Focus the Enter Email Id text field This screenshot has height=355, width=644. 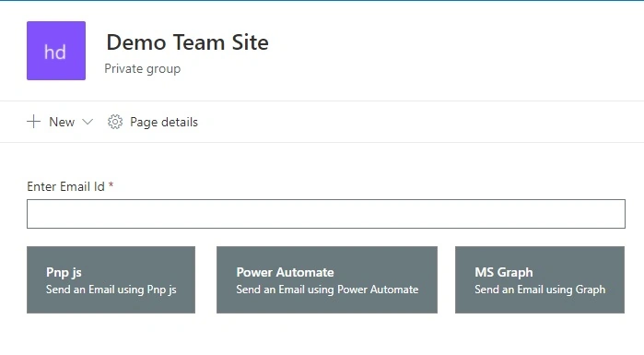[326, 214]
